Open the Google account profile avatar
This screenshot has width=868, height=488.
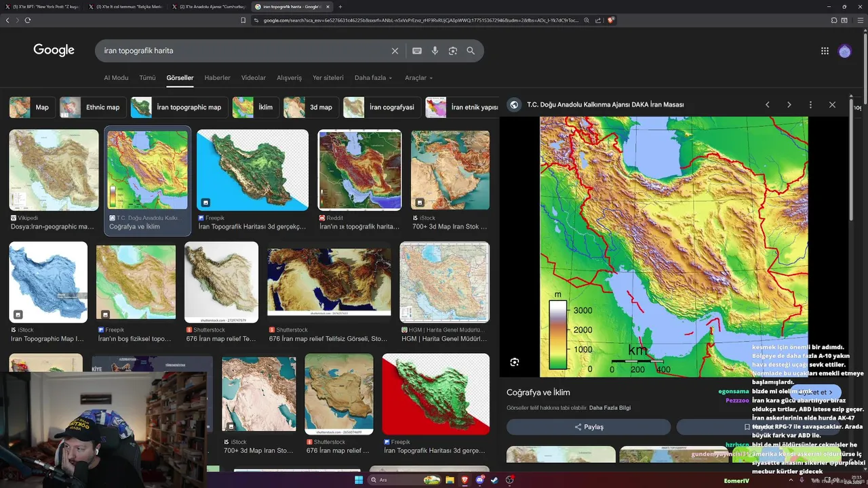[x=844, y=51]
